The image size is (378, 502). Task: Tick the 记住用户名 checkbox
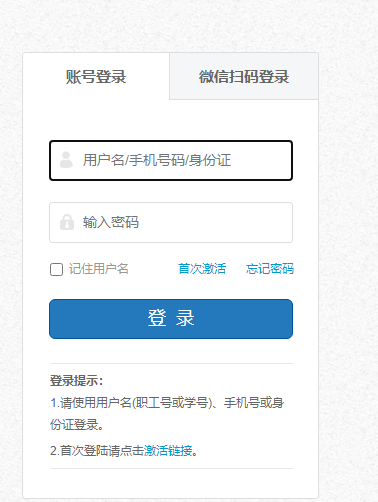tap(56, 269)
